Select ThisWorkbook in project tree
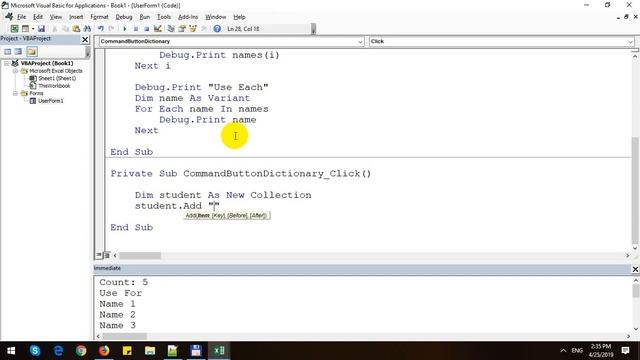This screenshot has height=360, width=640. pos(54,86)
